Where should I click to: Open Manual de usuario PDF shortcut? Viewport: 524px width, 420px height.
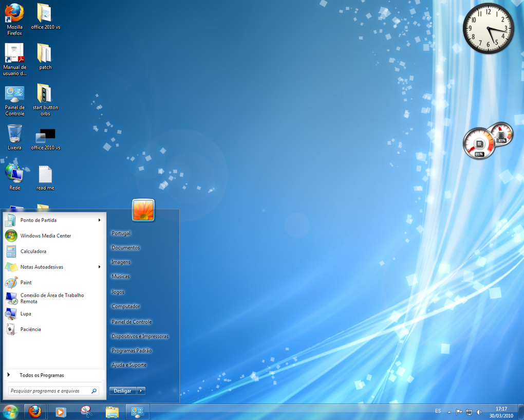[x=15, y=60]
